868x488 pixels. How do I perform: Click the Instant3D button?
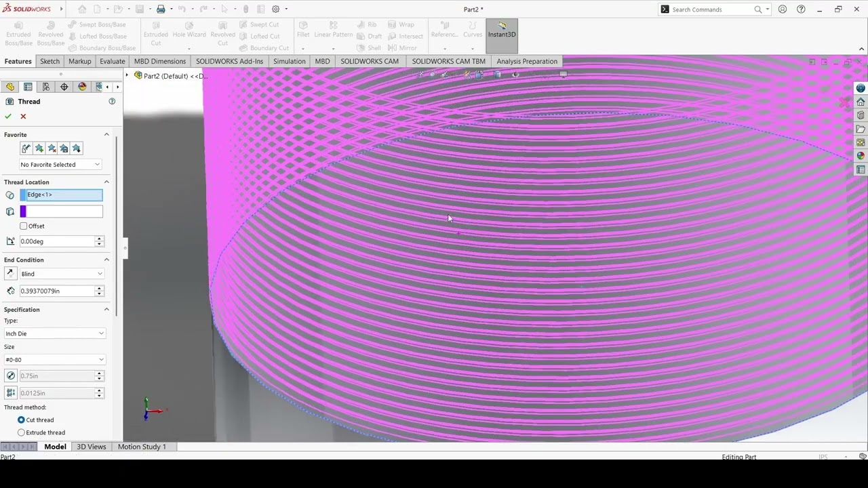(x=502, y=35)
